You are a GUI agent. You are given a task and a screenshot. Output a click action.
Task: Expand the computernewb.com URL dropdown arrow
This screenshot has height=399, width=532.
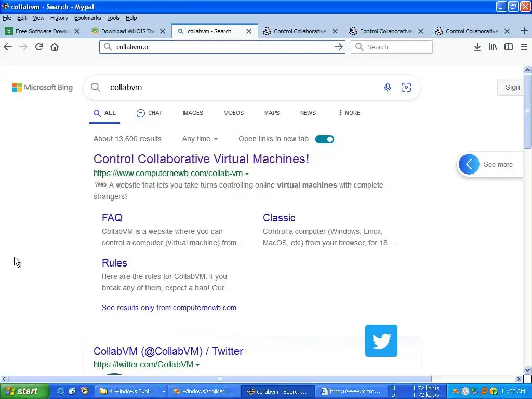(247, 174)
